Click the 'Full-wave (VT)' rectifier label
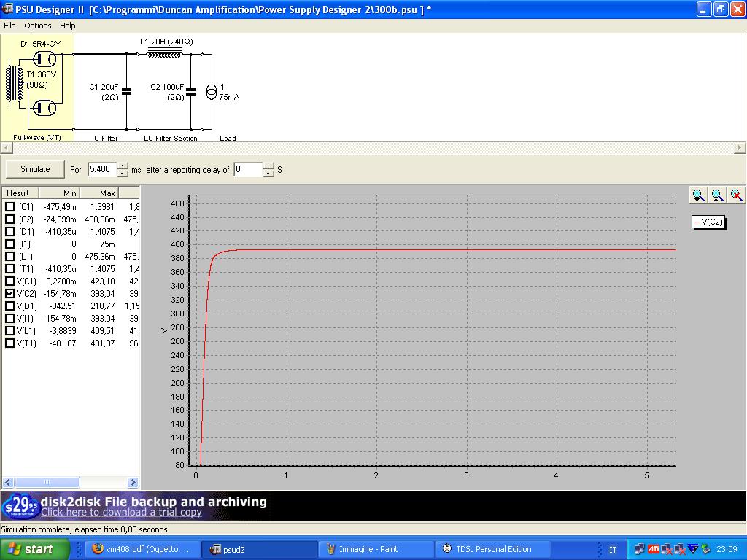 [37, 138]
